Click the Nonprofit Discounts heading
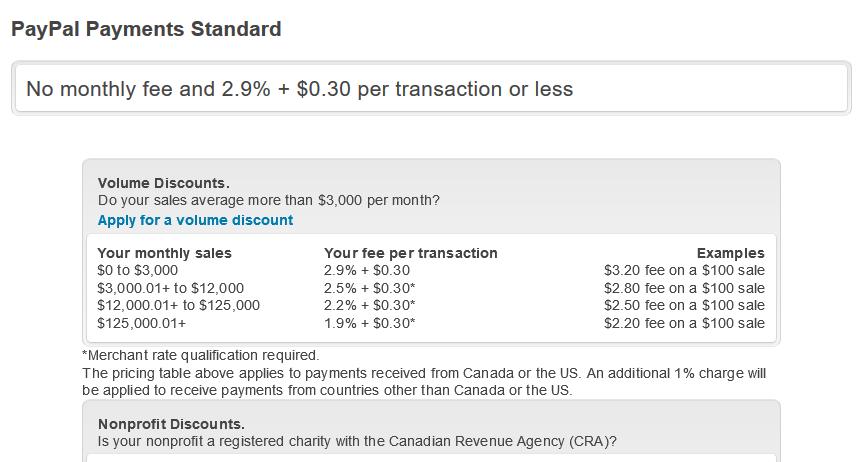This screenshot has height=462, width=856. [171, 424]
